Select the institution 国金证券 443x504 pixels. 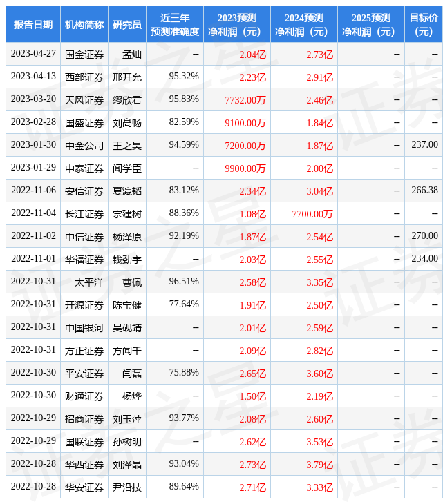tap(84, 55)
